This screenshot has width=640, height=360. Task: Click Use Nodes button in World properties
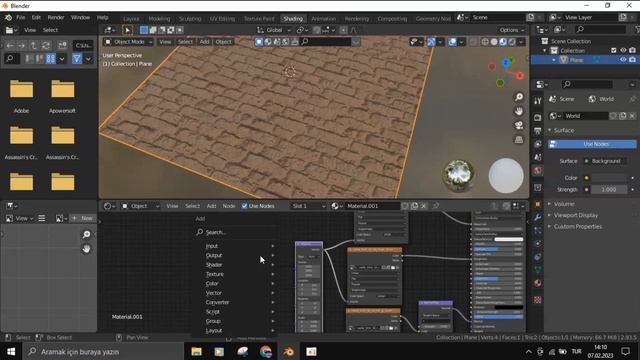click(592, 144)
